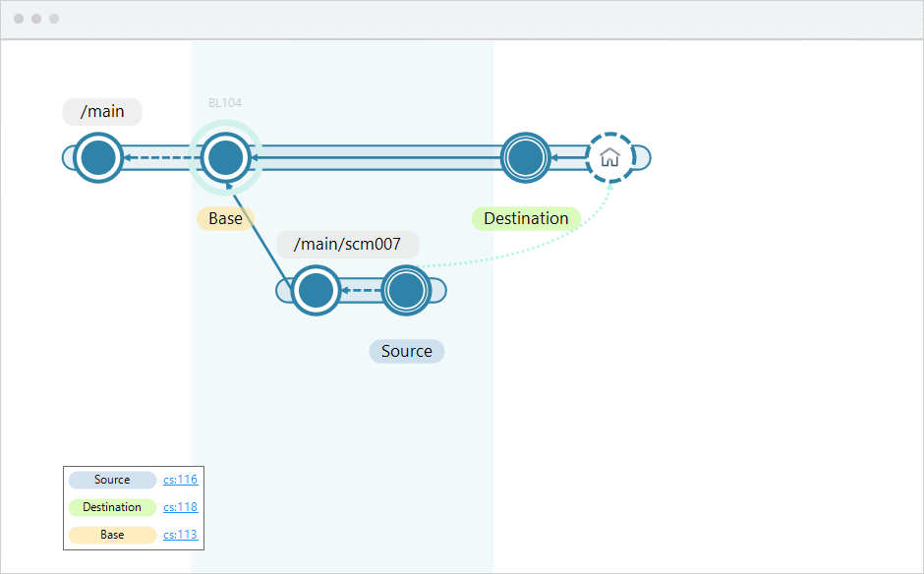Click the Source changeset circle
Viewport: 924px width, 574px height.
coord(405,291)
